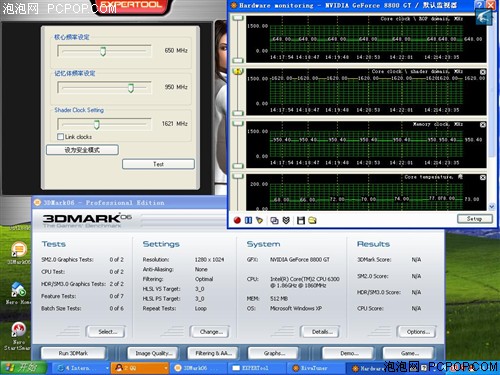Click the core frequency slider thumb at 650 MHz
The height and width of the screenshot is (375, 500).
click(103, 51)
